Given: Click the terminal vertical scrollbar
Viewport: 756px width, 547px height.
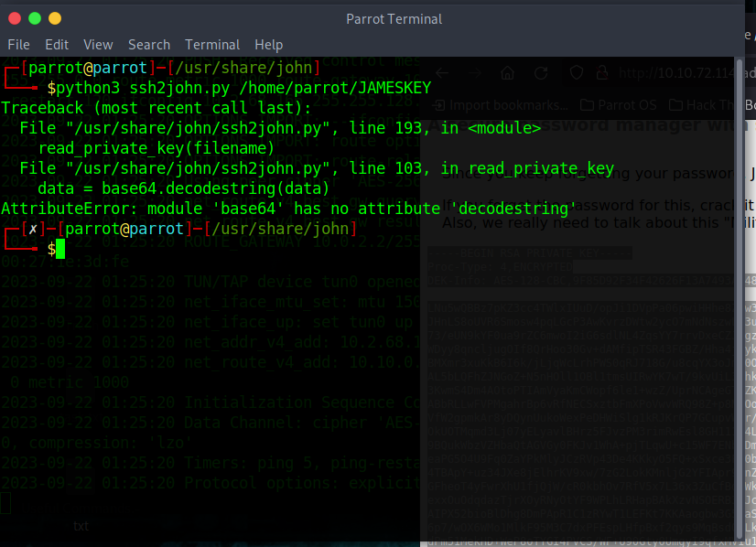Looking at the screenshot, I should (740, 299).
